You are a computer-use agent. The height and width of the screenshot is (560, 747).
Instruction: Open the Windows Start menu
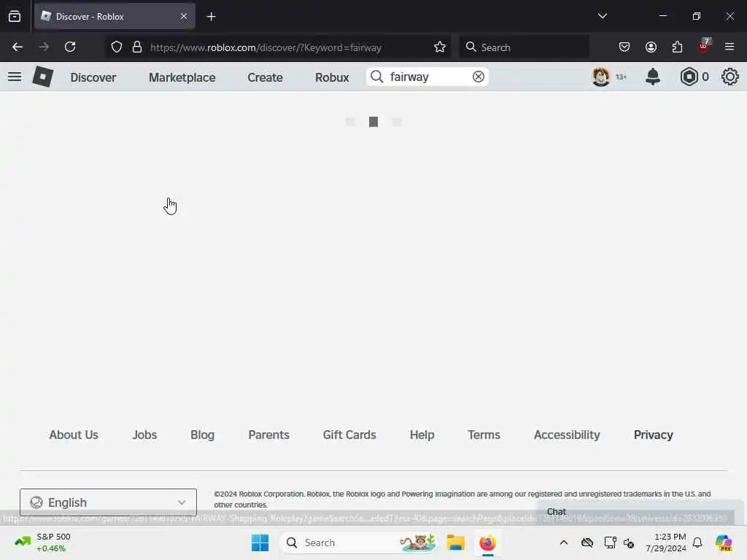[260, 542]
